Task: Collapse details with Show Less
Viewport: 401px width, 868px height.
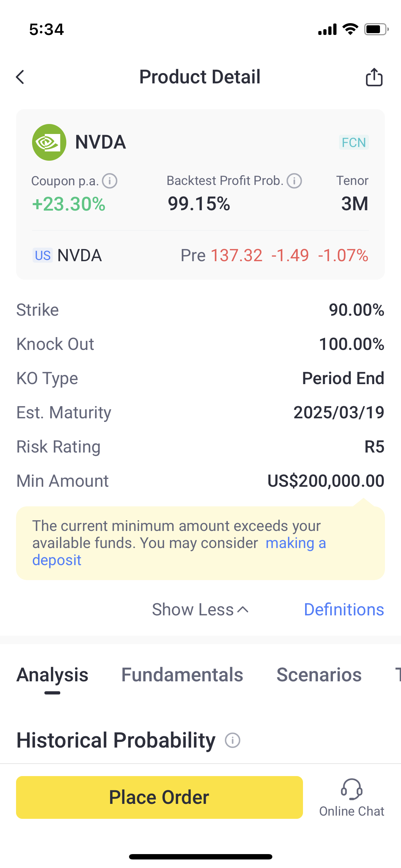Action: click(x=200, y=609)
